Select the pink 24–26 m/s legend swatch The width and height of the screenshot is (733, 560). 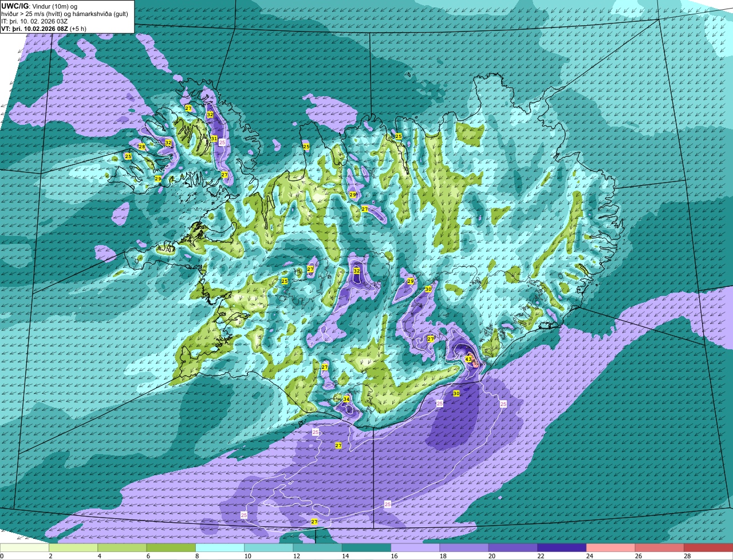[611, 548]
